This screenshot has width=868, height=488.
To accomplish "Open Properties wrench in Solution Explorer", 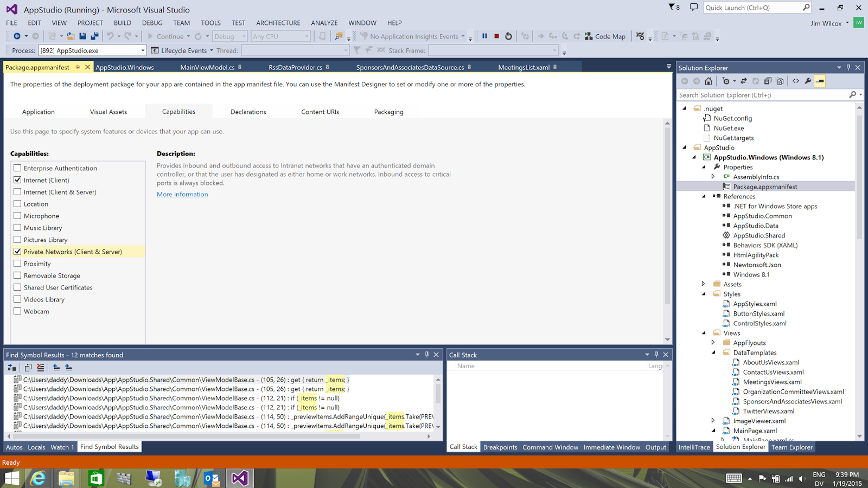I will (808, 81).
